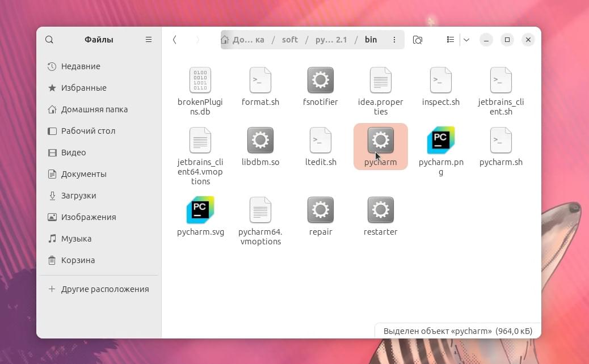Click the repair file name label

321,232
